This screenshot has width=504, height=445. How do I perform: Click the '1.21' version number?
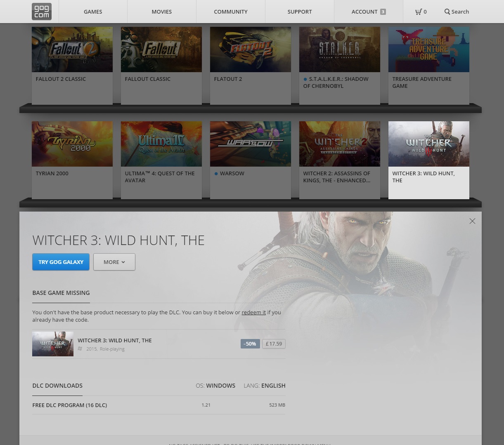[206, 405]
